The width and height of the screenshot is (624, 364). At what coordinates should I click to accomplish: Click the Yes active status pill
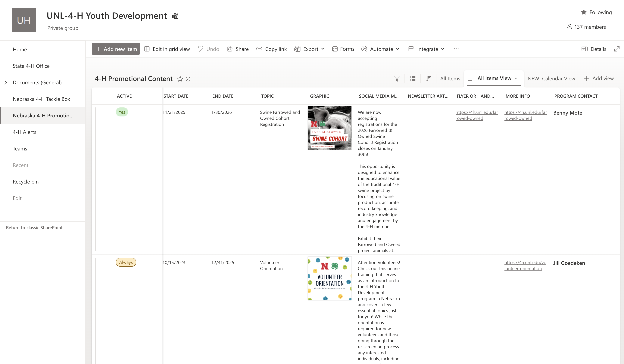[122, 112]
